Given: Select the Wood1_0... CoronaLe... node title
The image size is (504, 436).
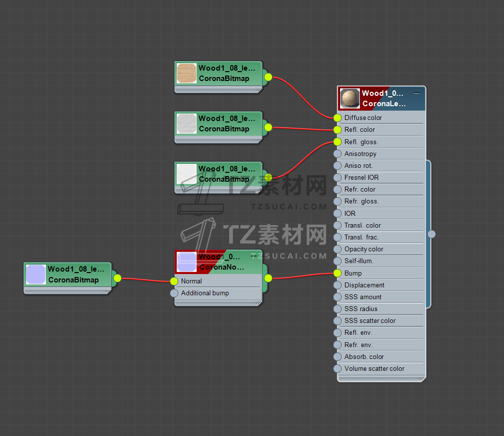Looking at the screenshot, I should pos(384,98).
